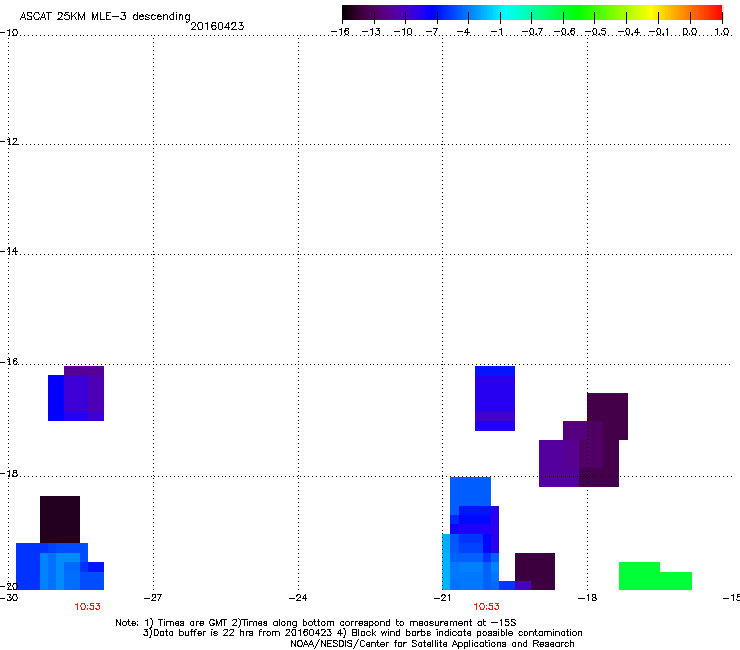This screenshot has height=650, width=740.
Task: Click the -0.7 label under the color bar
Action: coord(532,32)
